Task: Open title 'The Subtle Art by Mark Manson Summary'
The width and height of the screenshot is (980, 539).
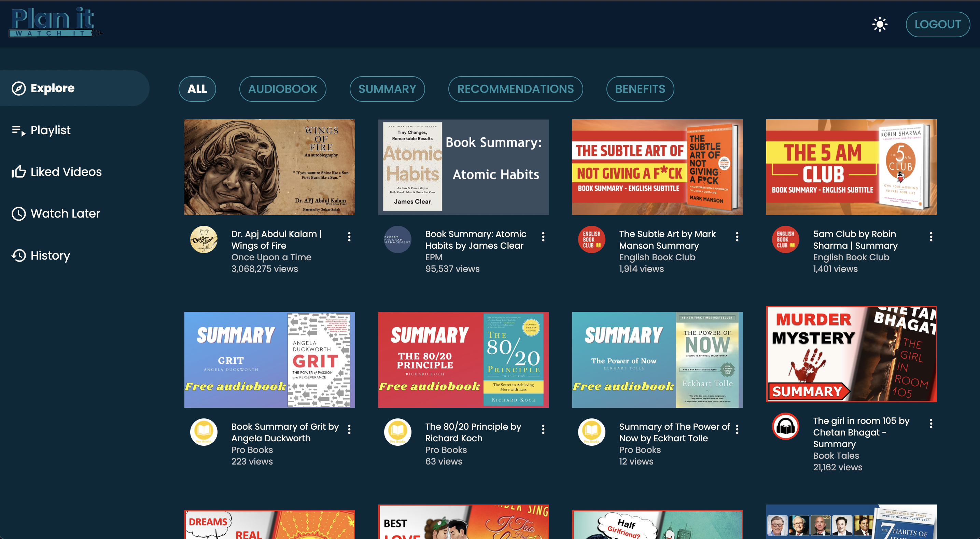Action: pyautogui.click(x=667, y=240)
